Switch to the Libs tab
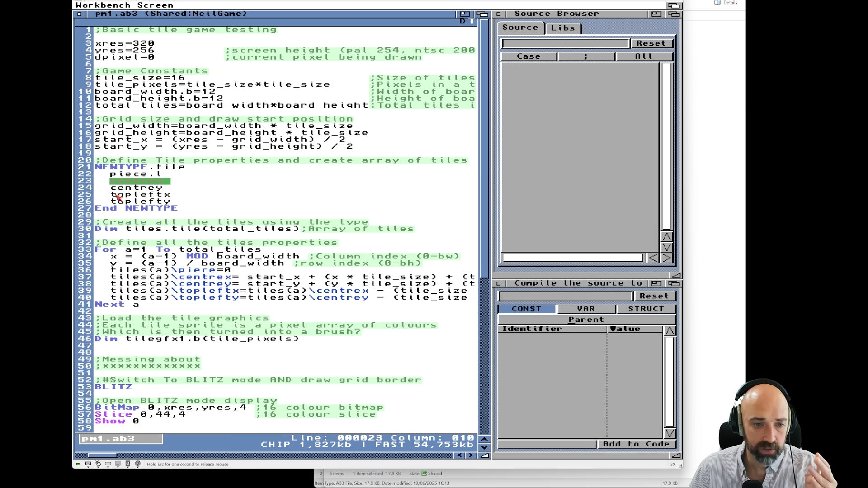Viewport: 868px width, 488px height. pos(563,28)
